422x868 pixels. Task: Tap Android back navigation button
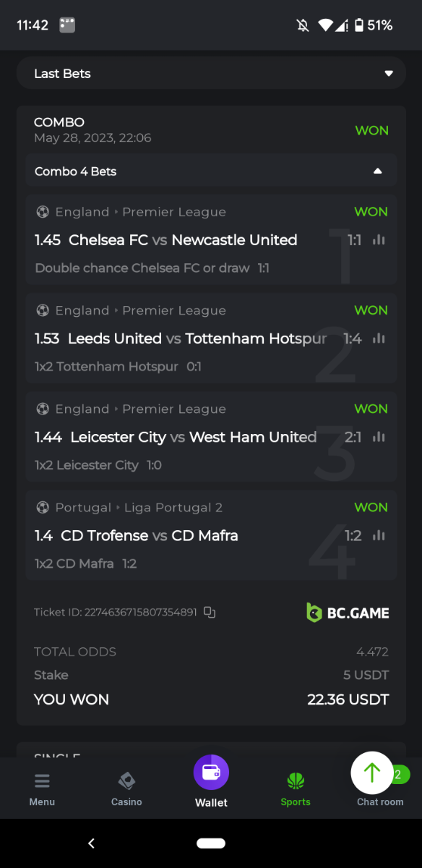pos(91,843)
